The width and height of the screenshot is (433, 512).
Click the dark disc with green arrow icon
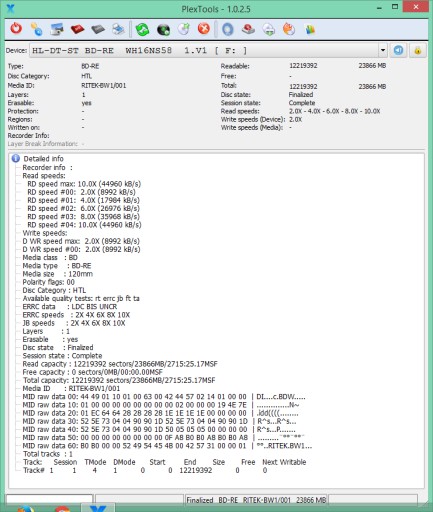[x=163, y=30]
